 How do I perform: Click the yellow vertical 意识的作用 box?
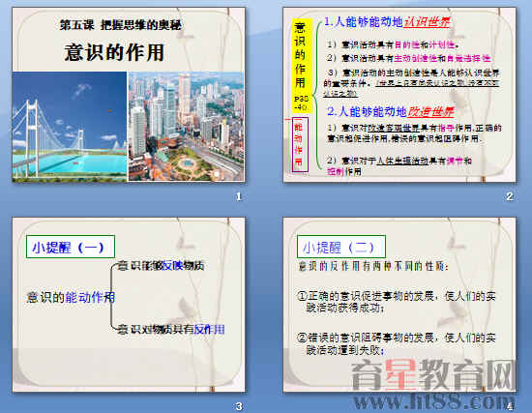(x=301, y=66)
